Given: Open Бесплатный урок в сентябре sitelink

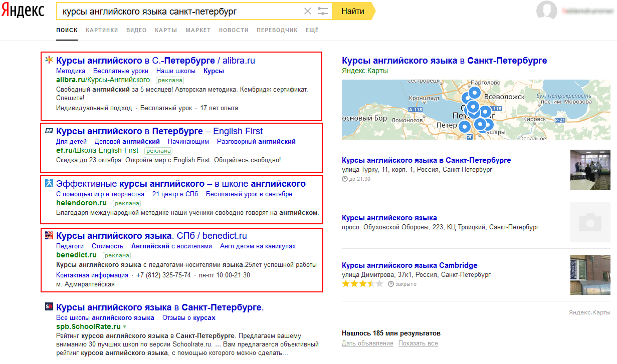Looking at the screenshot, I should [249, 194].
